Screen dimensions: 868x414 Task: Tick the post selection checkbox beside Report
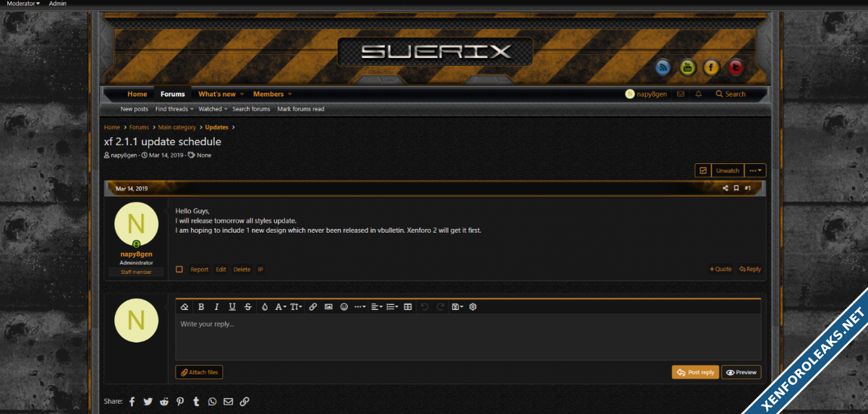[x=179, y=269]
